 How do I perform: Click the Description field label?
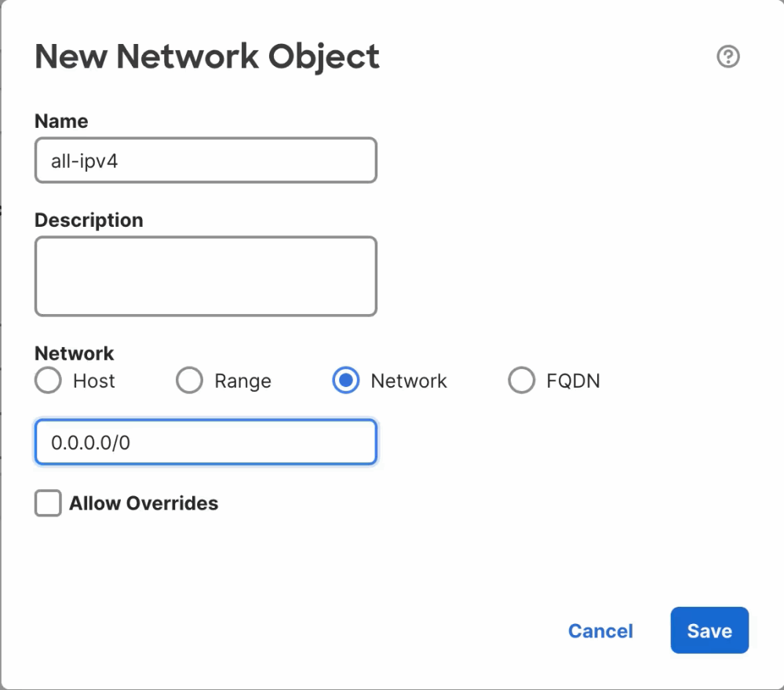click(89, 220)
